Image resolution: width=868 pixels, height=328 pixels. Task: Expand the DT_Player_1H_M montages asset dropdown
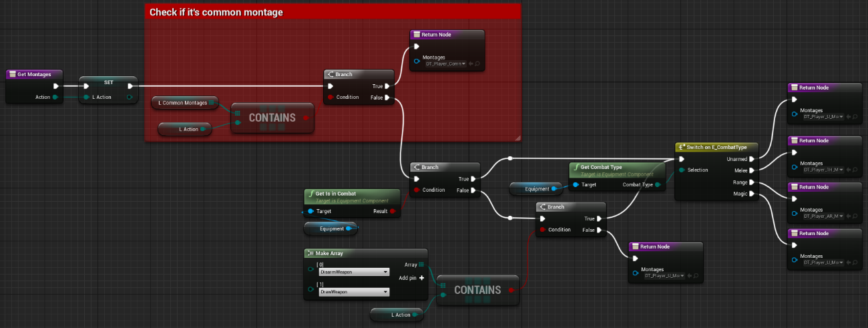tap(841, 170)
